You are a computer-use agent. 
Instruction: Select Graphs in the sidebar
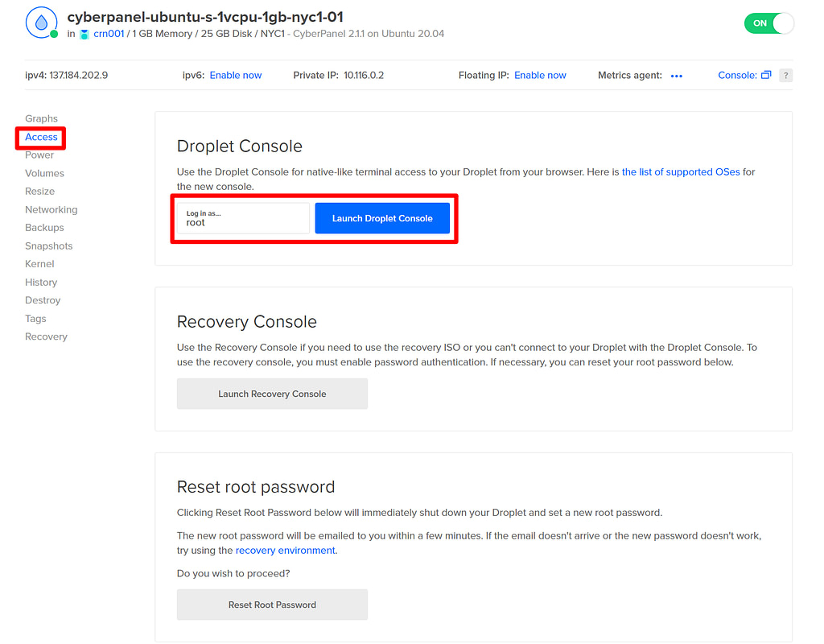tap(41, 118)
